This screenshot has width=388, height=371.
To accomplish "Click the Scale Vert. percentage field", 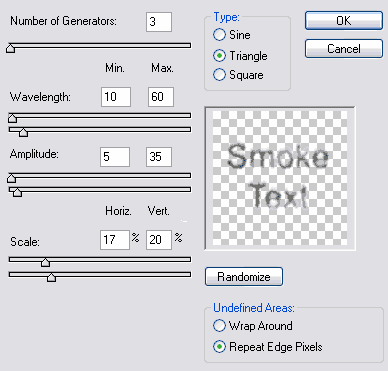I will [159, 240].
